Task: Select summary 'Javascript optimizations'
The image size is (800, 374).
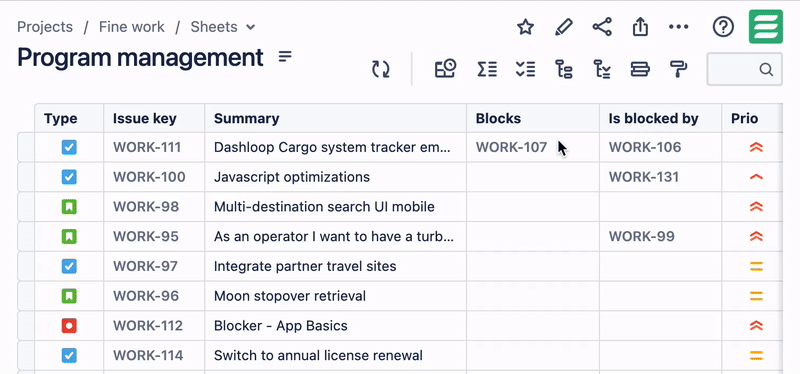Action: [x=292, y=177]
